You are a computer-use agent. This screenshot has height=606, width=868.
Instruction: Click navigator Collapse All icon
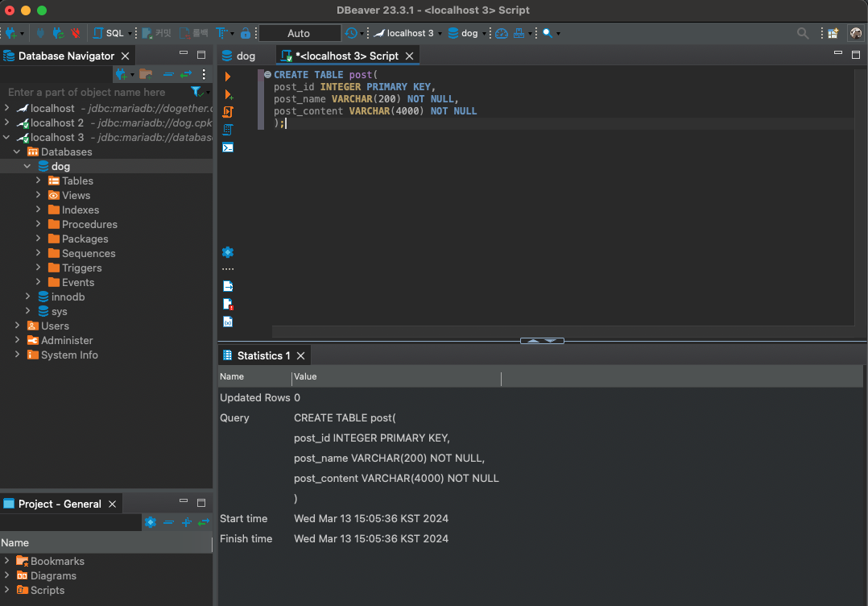[x=168, y=74]
